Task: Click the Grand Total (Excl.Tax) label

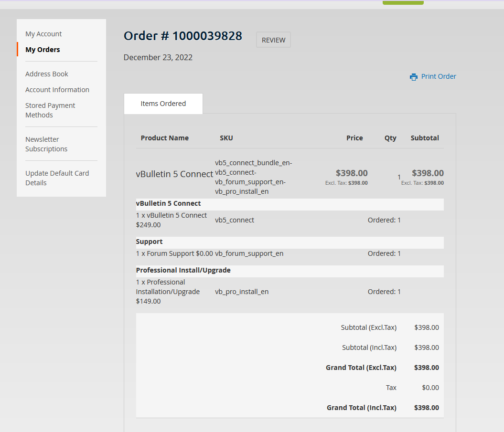Action: click(361, 368)
